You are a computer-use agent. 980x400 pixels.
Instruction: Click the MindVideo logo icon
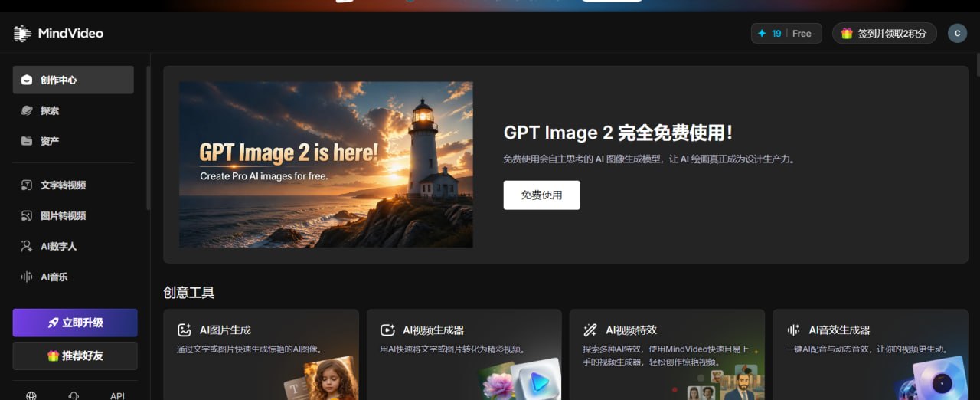pyautogui.click(x=22, y=34)
